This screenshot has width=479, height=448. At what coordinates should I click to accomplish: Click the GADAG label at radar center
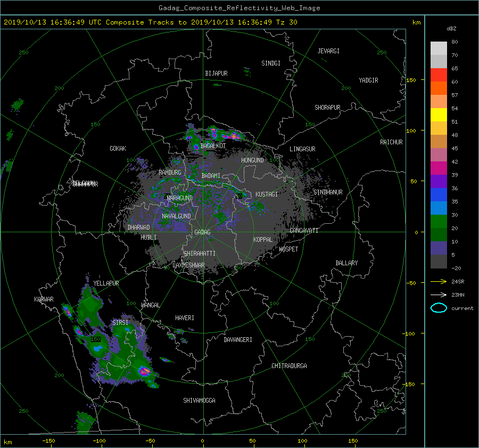[203, 232]
